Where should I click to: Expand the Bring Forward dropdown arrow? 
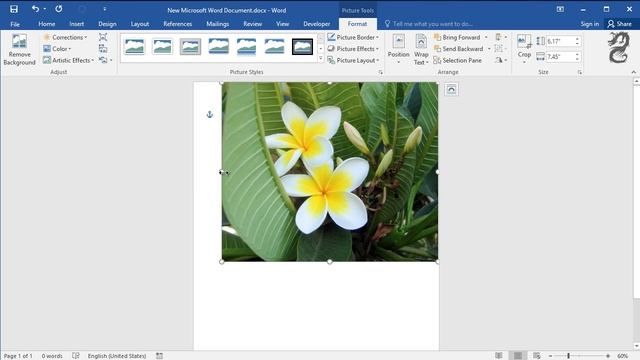(x=486, y=37)
